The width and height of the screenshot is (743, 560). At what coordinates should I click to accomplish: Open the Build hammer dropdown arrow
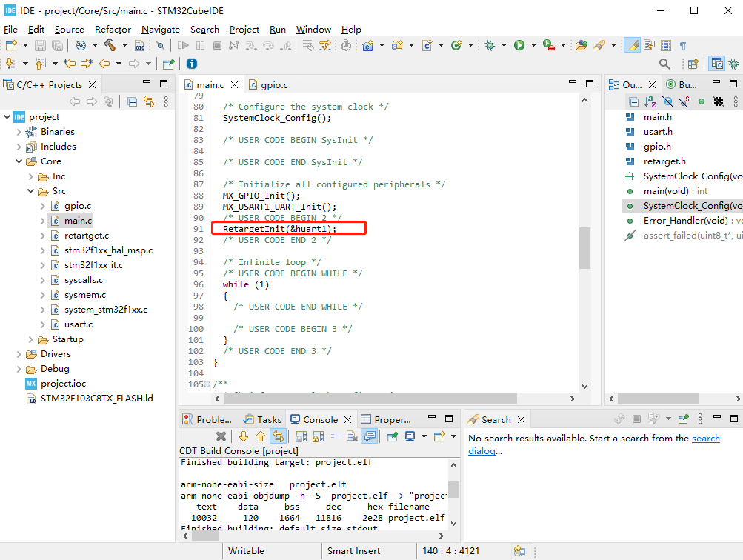pyautogui.click(x=124, y=45)
